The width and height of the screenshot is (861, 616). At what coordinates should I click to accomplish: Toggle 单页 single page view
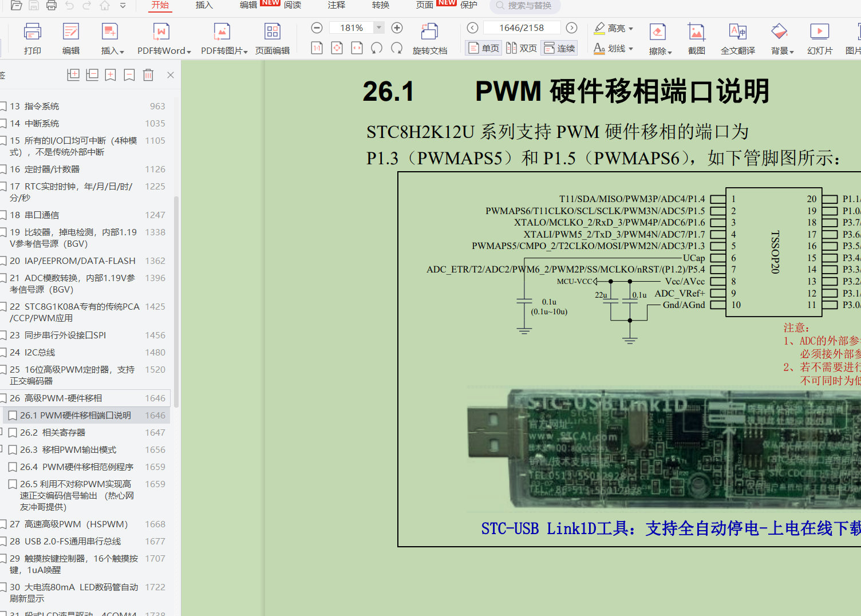484,48
